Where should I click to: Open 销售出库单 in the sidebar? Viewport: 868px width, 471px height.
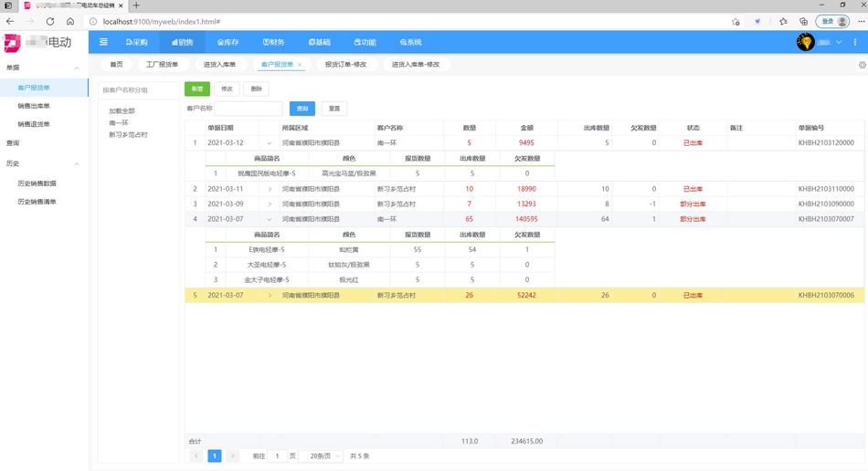tap(34, 106)
